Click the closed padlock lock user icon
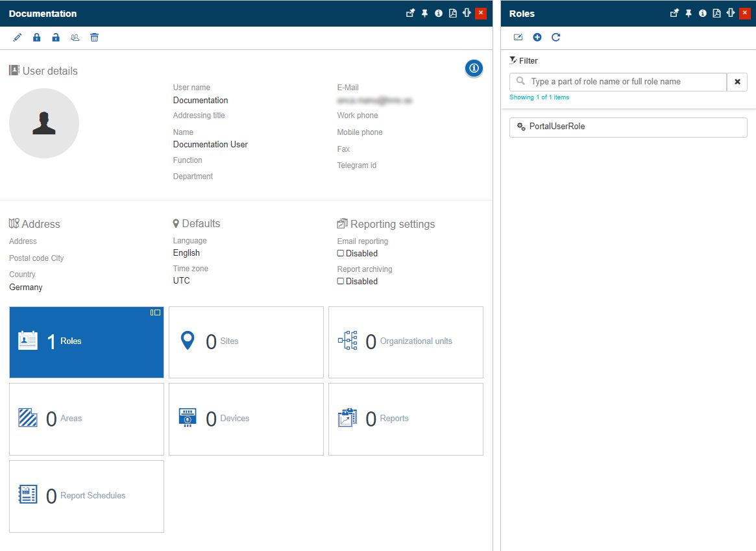Image resolution: width=756 pixels, height=551 pixels. 37,38
